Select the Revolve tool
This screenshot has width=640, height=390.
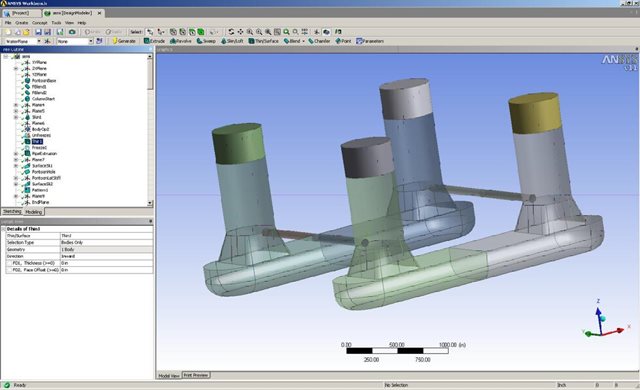tap(180, 41)
